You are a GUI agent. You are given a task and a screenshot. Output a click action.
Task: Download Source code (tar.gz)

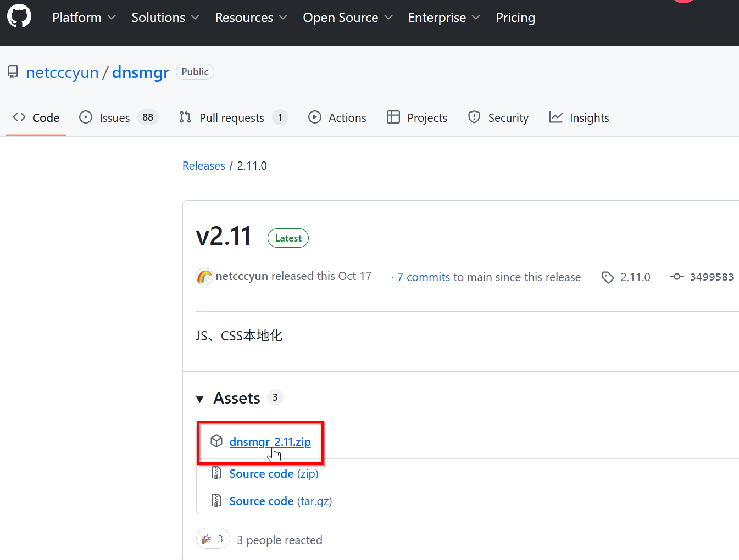281,501
